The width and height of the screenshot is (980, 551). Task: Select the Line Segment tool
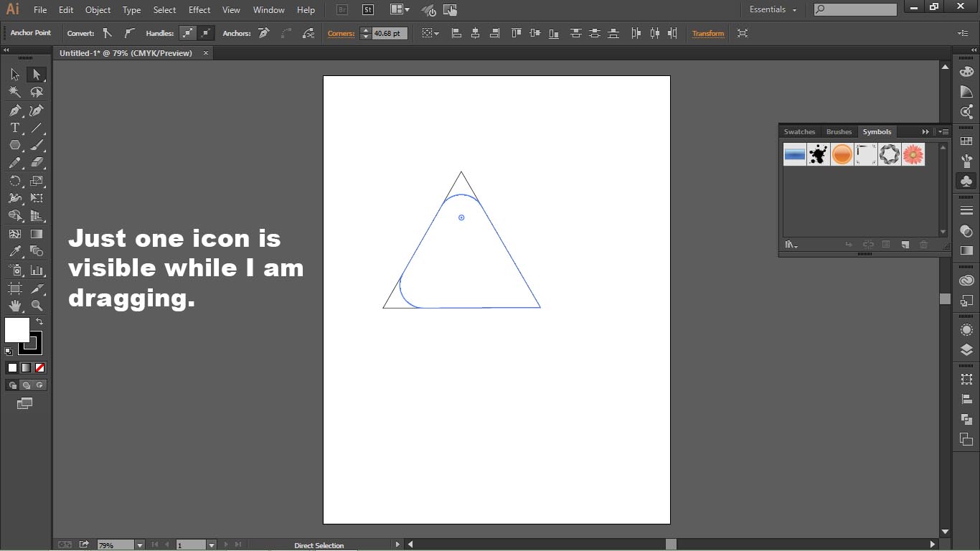[x=37, y=128]
